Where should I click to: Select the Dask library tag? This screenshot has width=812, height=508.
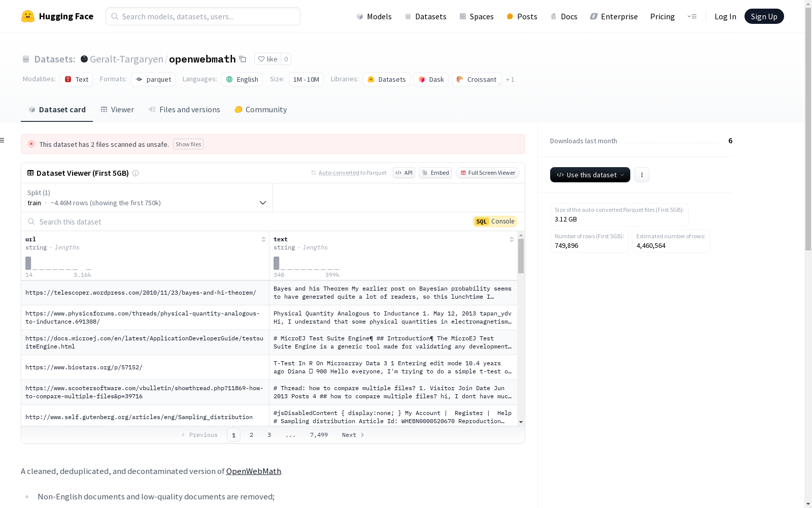click(431, 79)
